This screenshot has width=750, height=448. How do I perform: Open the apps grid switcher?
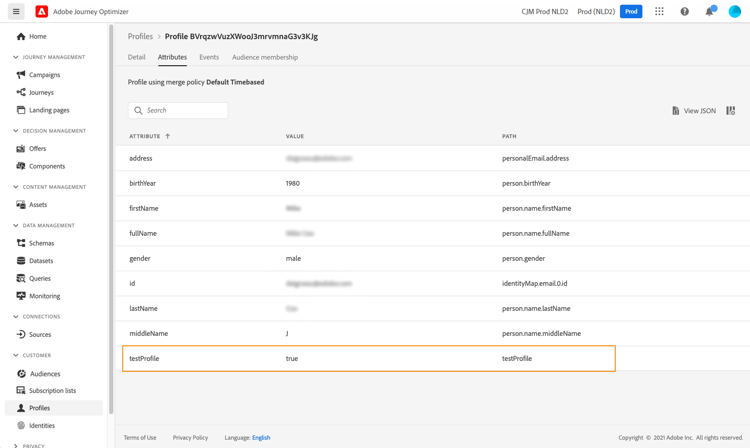[659, 12]
